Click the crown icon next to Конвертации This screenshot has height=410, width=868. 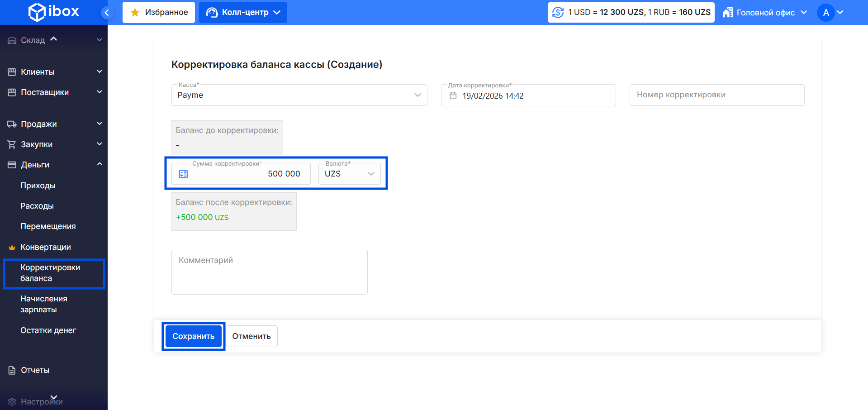[12, 247]
